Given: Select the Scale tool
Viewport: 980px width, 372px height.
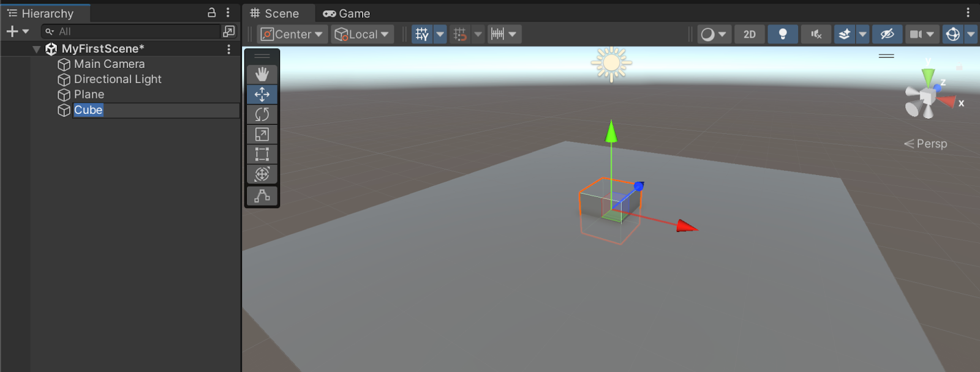Looking at the screenshot, I should pyautogui.click(x=262, y=135).
